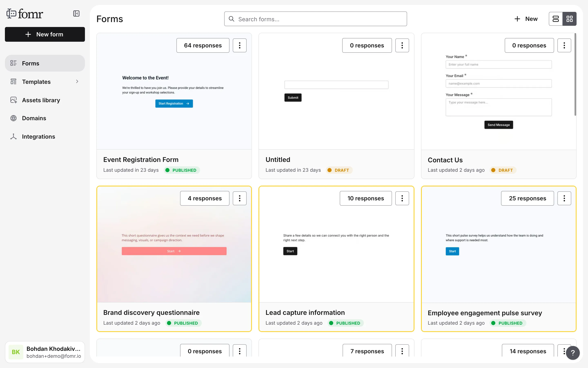This screenshot has width=588, height=368.
Task: Click the Templates sidebar icon
Action: pos(13,82)
